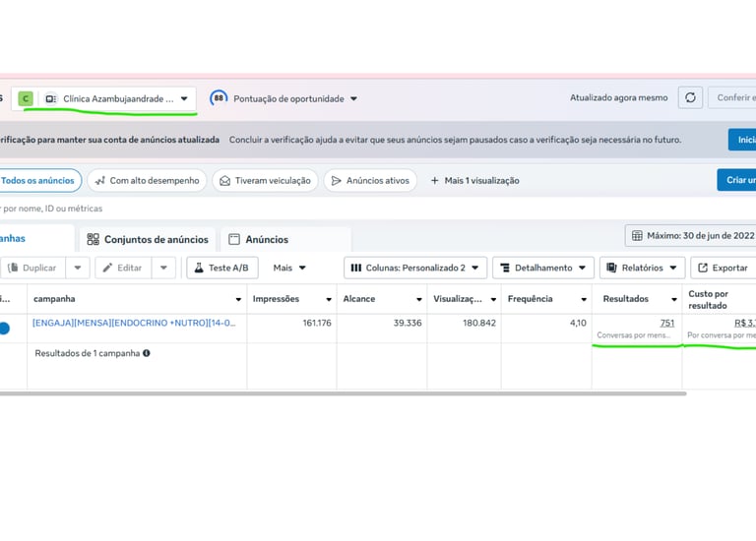Click the Duplicar button
This screenshot has width=756, height=541.
click(x=32, y=268)
